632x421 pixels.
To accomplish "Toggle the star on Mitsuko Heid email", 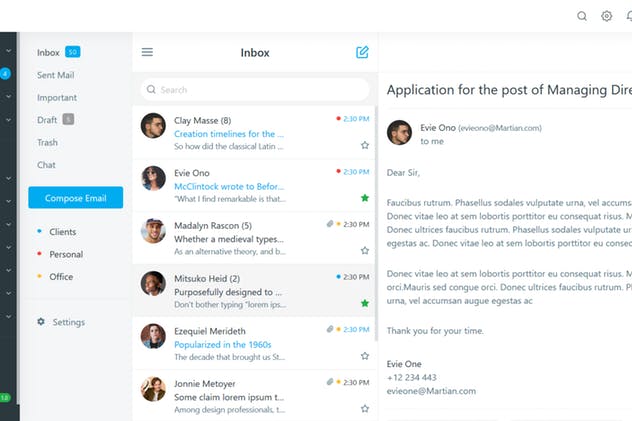I will pyautogui.click(x=365, y=302).
